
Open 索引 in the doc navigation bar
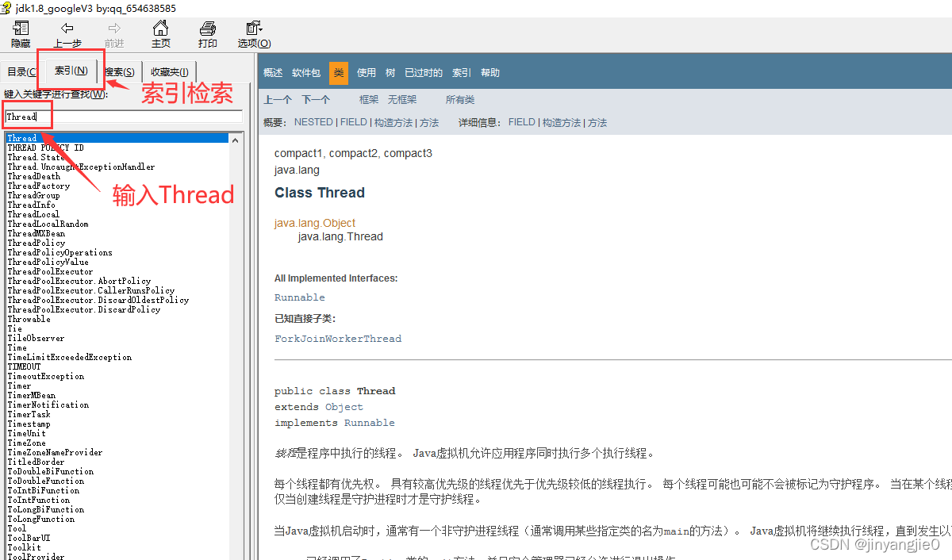coord(462,73)
